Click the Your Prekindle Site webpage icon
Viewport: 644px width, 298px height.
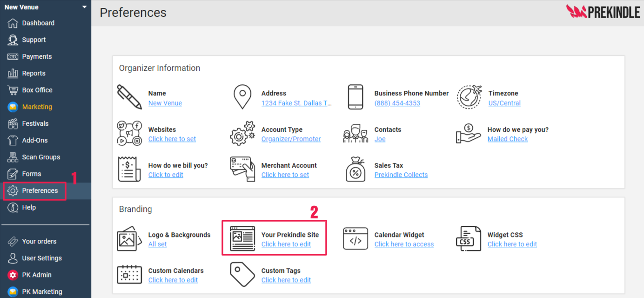click(x=242, y=238)
